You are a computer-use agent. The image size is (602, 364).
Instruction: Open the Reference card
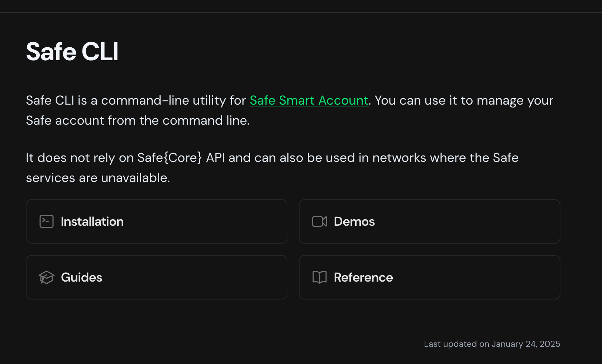pos(430,277)
